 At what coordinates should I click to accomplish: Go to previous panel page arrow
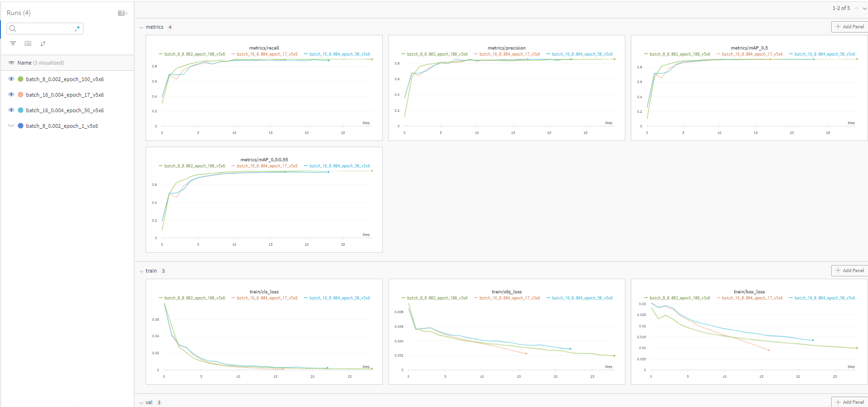click(x=856, y=8)
